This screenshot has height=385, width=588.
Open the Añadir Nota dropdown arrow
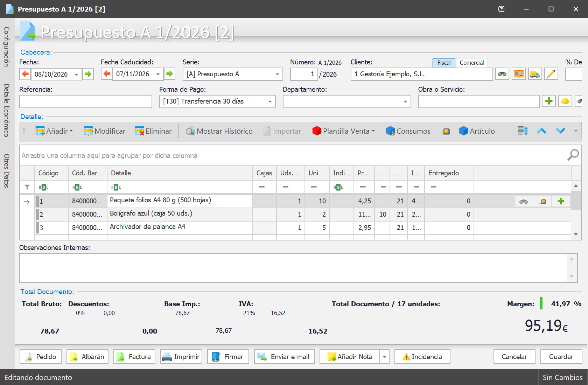click(384, 357)
